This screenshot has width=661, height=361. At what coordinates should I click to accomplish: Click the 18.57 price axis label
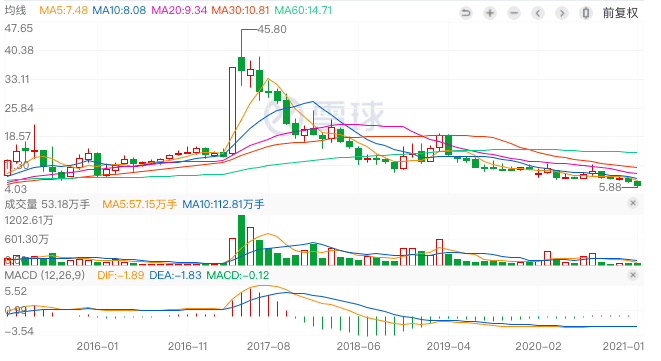coord(18,136)
